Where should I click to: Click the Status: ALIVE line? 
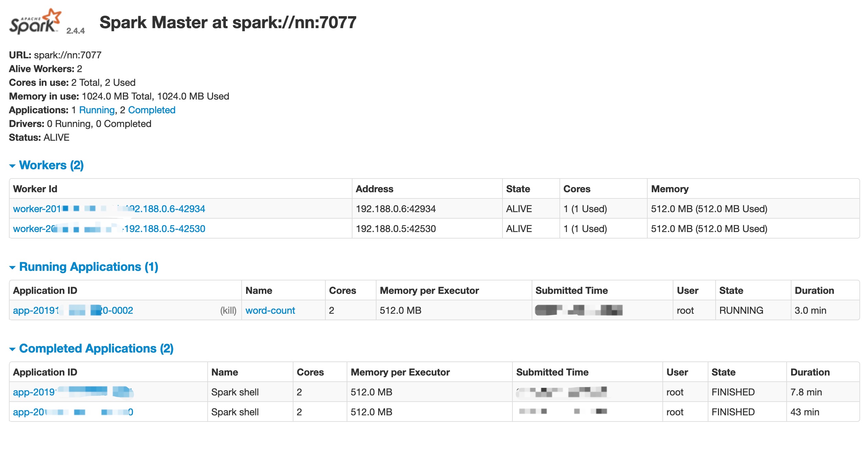39,137
